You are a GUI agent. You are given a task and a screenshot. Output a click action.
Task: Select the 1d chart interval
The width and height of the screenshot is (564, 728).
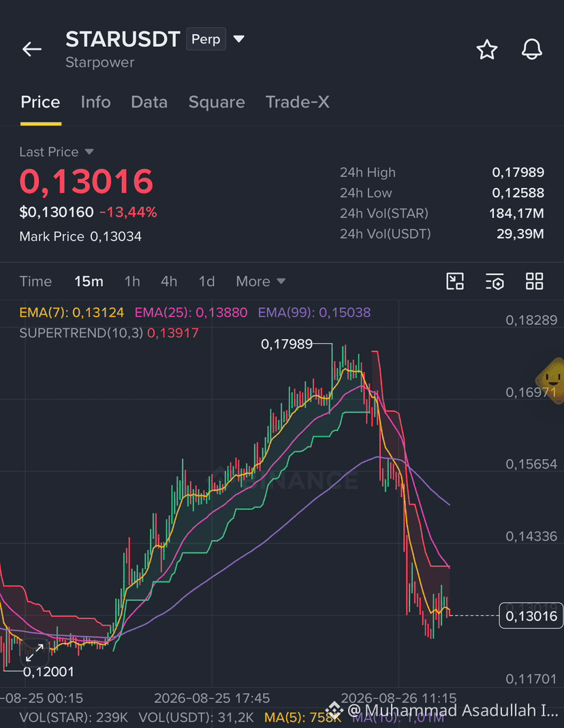pos(206,281)
